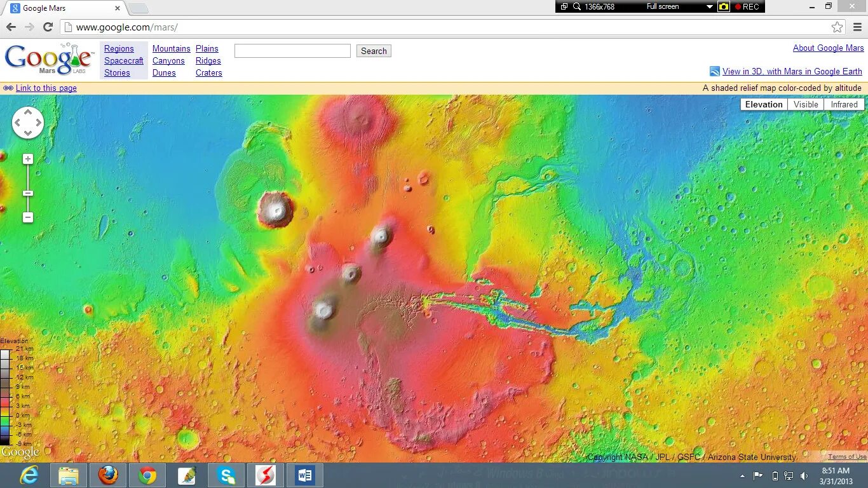
Task: Open the Dunes list
Action: tap(164, 73)
